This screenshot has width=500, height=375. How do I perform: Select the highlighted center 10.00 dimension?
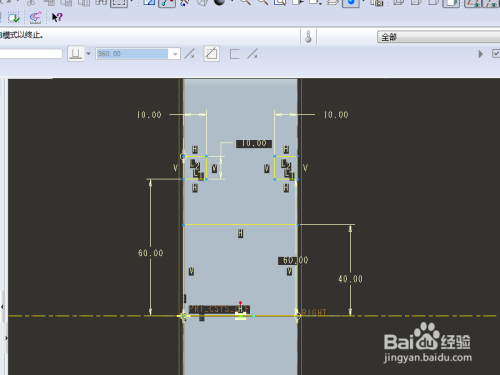tap(254, 144)
